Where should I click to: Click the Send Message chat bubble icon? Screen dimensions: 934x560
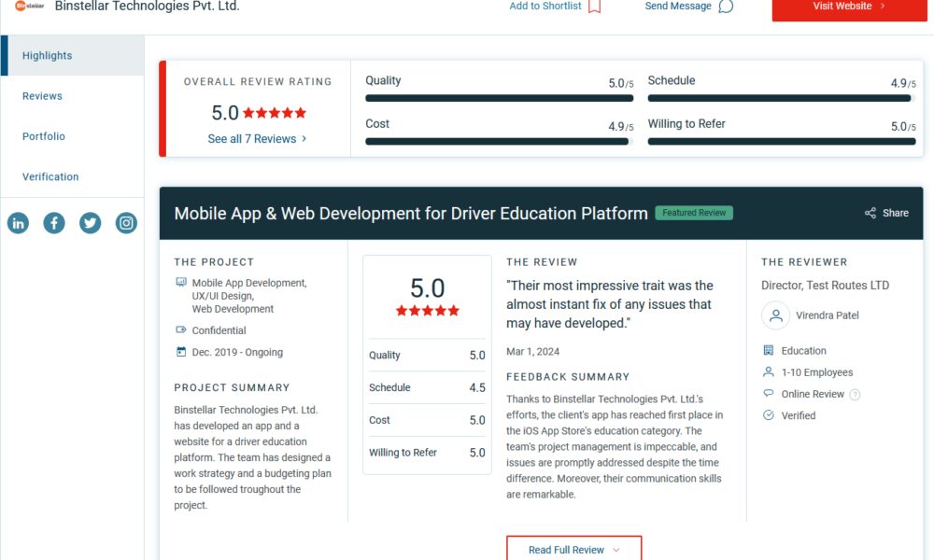(726, 7)
